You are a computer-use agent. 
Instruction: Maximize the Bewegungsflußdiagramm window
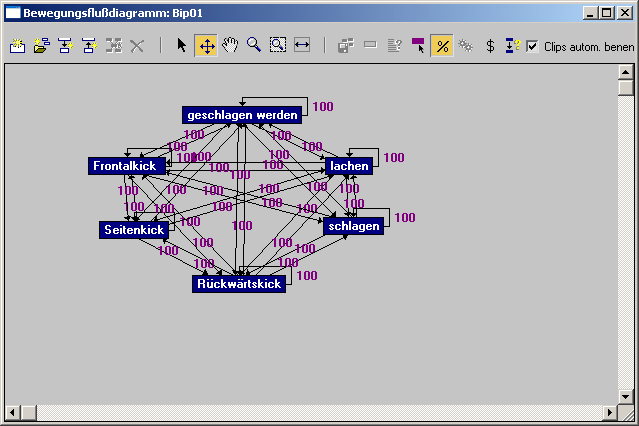tap(606, 13)
